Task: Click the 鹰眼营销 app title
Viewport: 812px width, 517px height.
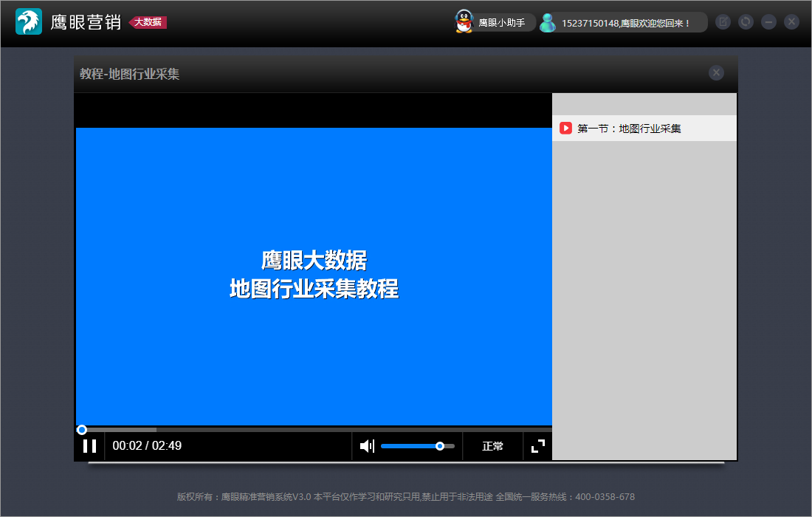Action: point(86,22)
